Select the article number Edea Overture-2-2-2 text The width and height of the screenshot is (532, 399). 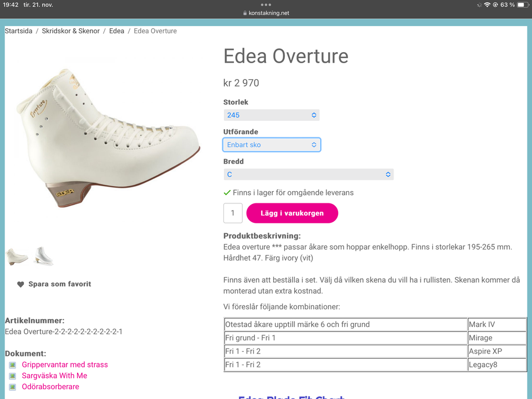(63, 332)
